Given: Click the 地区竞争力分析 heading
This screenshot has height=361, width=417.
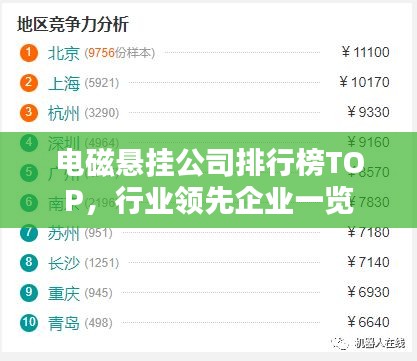Looking at the screenshot, I should (73, 24).
